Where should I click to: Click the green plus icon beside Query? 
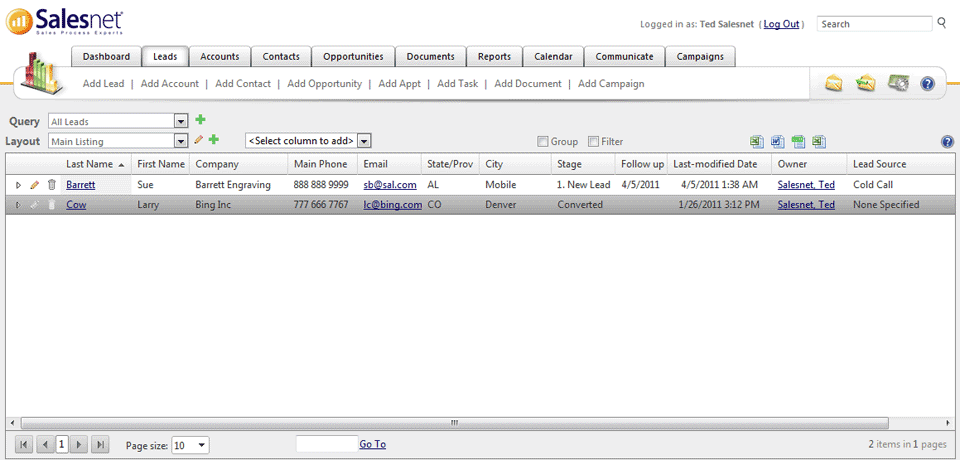click(200, 120)
